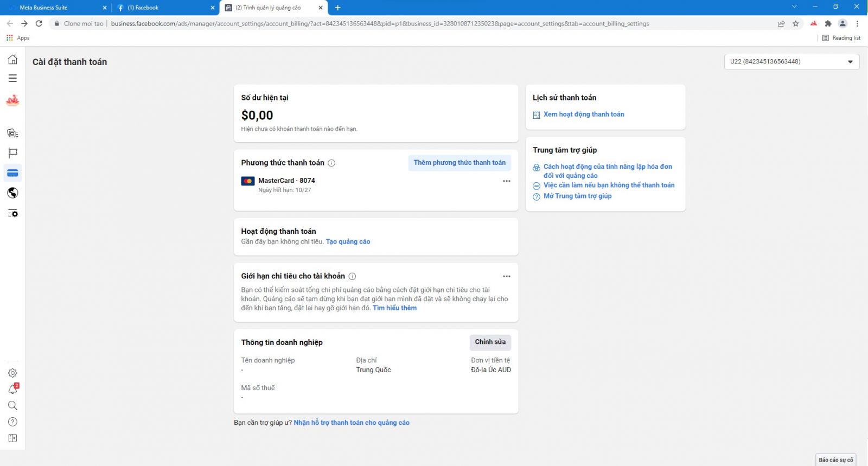Viewport: 868px width, 466px height.
Task: Click Mở Trung tâm trợ giúp link
Action: pyautogui.click(x=578, y=196)
